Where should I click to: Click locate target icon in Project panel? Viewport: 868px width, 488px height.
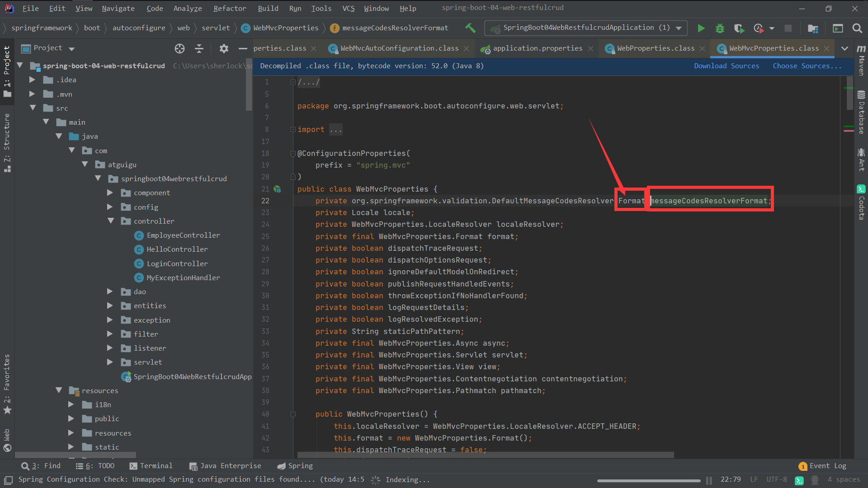(179, 48)
